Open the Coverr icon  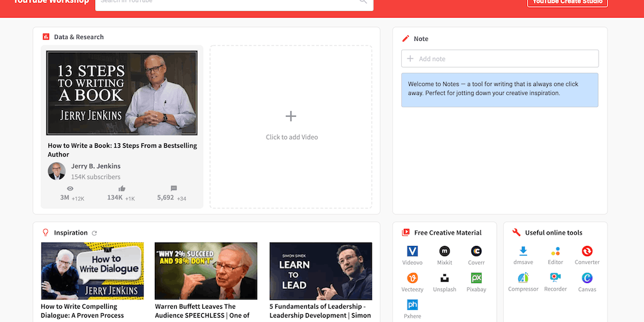476,252
